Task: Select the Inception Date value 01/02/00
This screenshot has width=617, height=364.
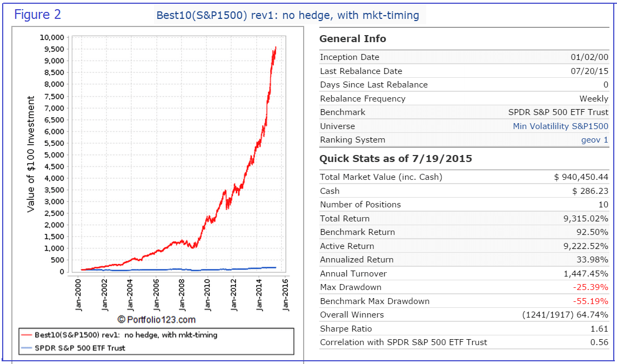Action: tap(589, 57)
